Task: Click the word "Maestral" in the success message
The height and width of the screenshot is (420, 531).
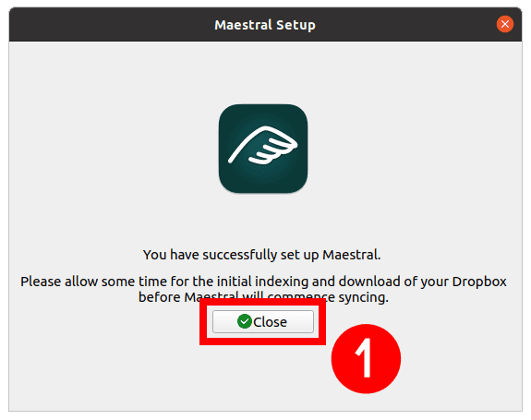Action: [350, 255]
